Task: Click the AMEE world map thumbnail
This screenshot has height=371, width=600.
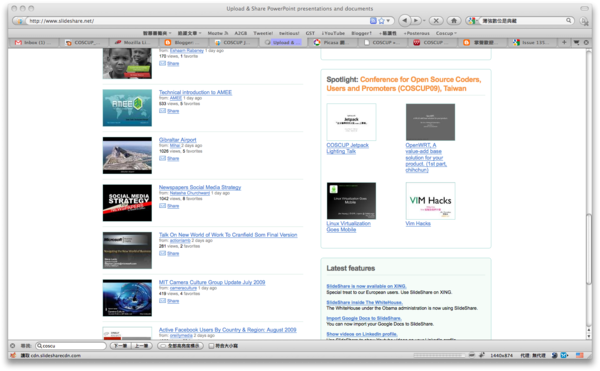Action: point(127,108)
